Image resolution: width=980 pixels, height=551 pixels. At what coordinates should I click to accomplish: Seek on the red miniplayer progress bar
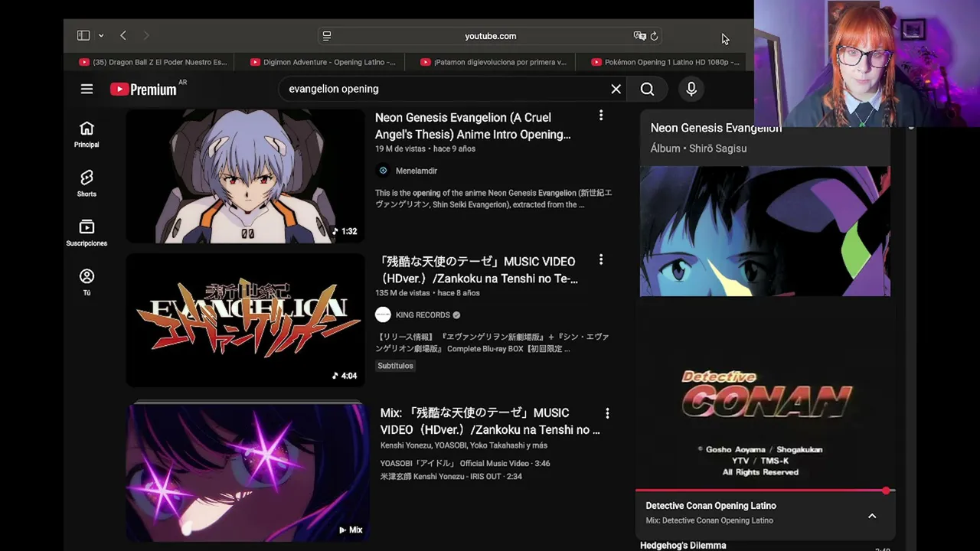coord(765,491)
